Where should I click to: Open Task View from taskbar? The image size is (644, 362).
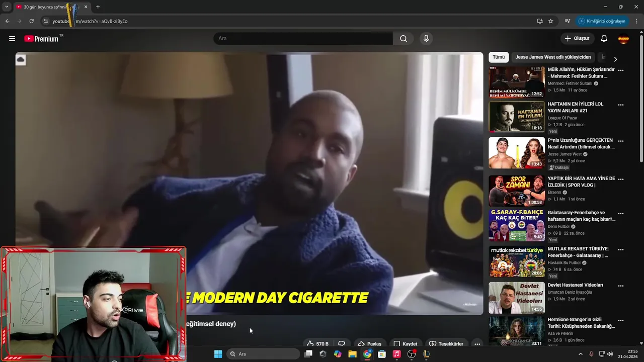[308, 354]
